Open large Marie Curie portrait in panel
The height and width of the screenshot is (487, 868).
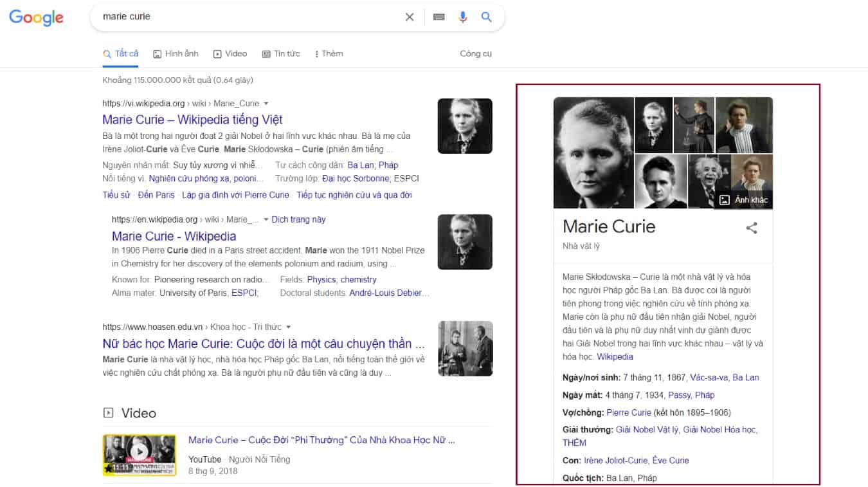point(593,152)
